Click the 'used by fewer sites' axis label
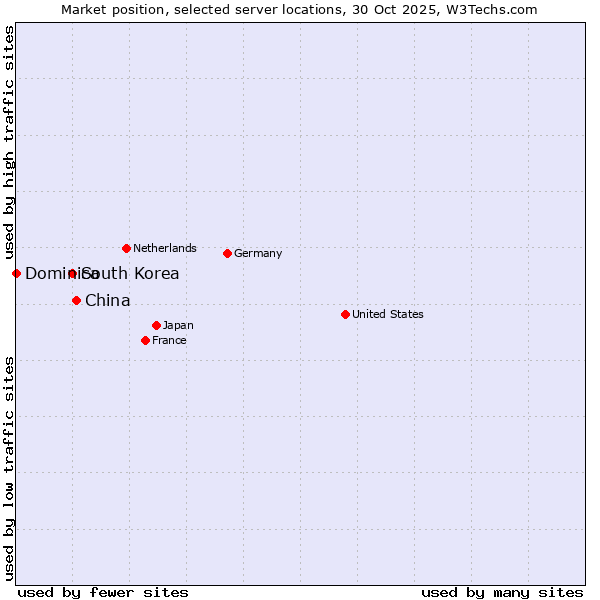 coord(103,592)
